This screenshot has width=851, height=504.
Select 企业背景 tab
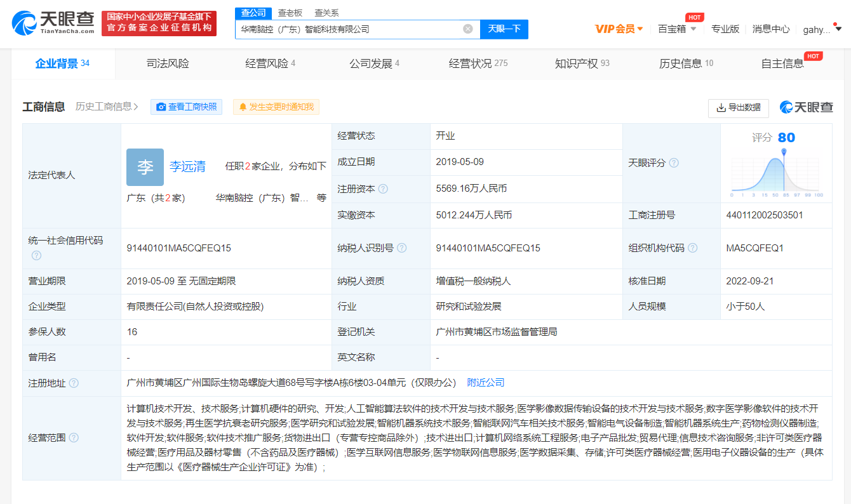[x=62, y=63]
